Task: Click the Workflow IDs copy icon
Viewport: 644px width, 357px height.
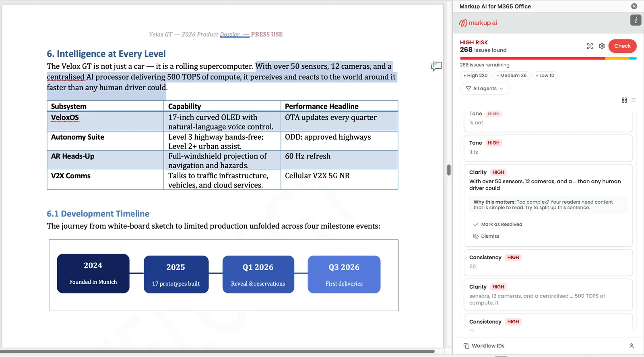Action: 466,346
